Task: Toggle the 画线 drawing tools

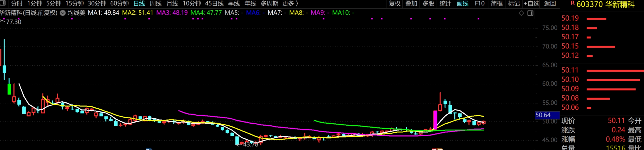Action: (x=462, y=4)
